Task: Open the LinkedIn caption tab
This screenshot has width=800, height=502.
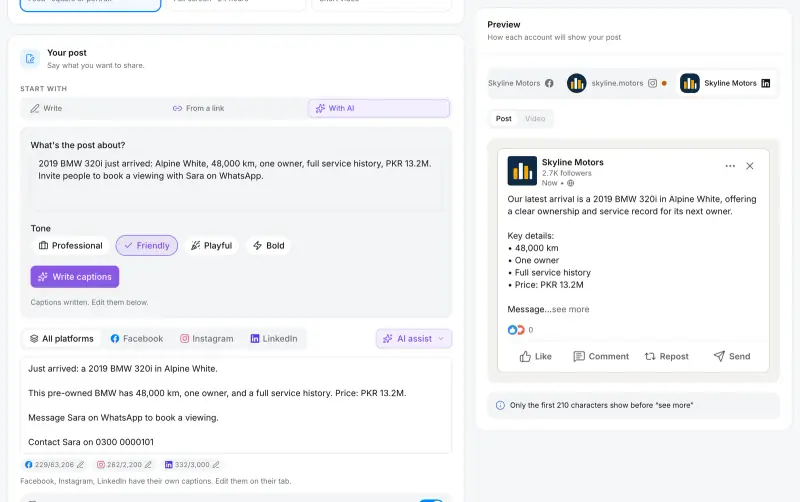Action: [273, 339]
